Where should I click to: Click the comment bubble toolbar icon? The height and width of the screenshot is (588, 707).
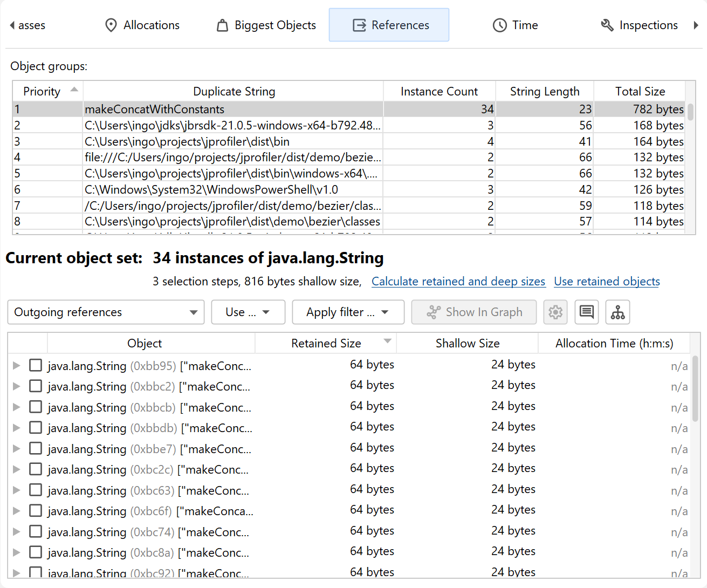pos(586,312)
